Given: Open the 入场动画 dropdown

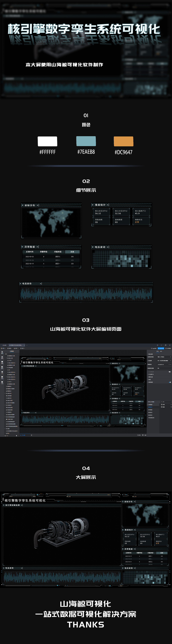Looking at the screenshot, I should pyautogui.click(x=164, y=361).
